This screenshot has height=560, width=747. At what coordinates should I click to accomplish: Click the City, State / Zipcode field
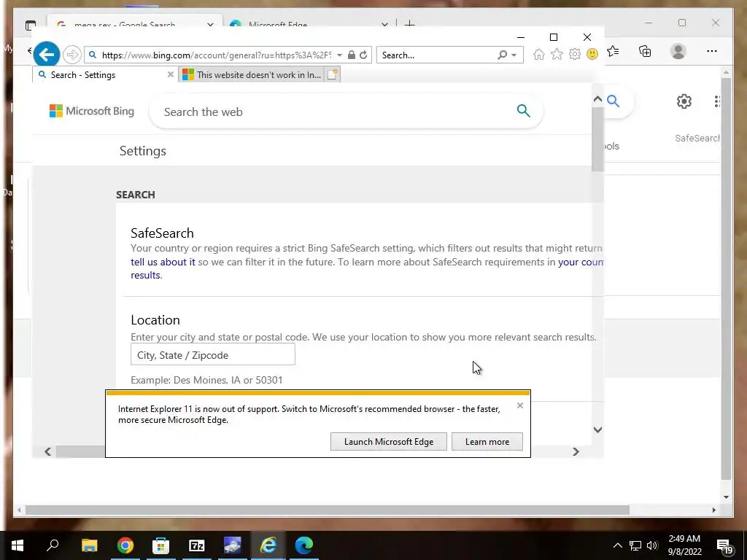click(213, 355)
